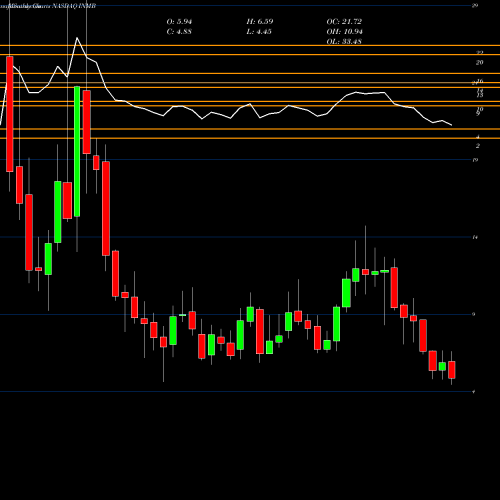Click the '20' label on the right axis
500x500 pixels.
479,63
